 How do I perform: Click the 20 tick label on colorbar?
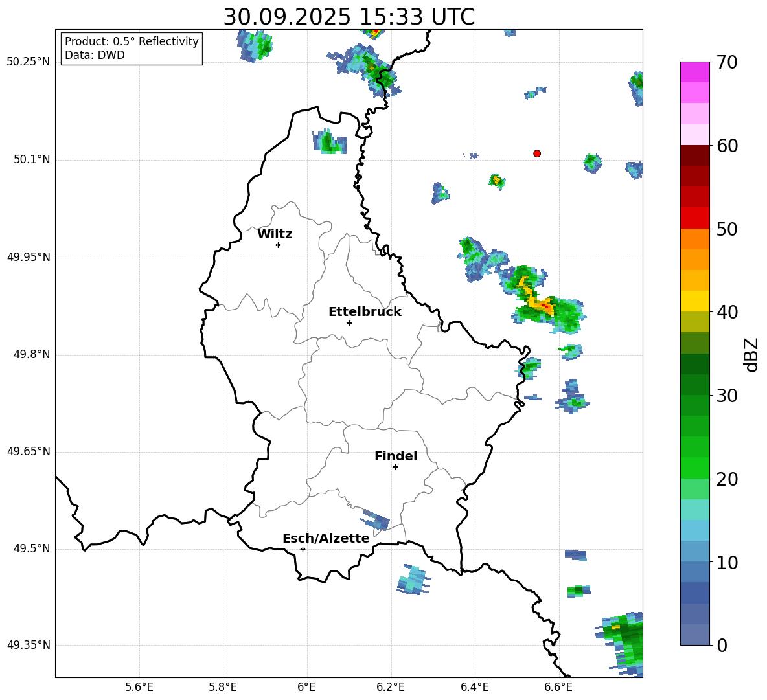[x=726, y=479]
